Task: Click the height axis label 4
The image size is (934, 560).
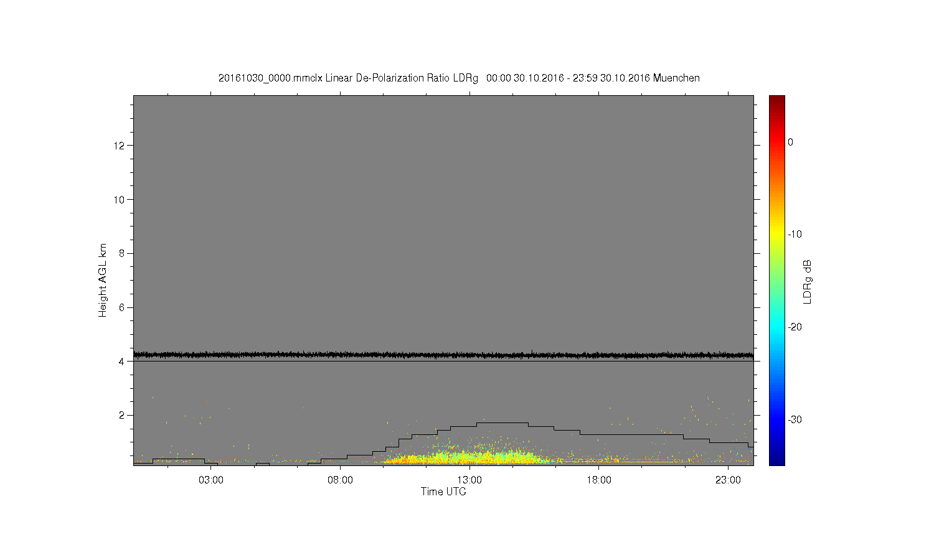Action: coord(122,362)
